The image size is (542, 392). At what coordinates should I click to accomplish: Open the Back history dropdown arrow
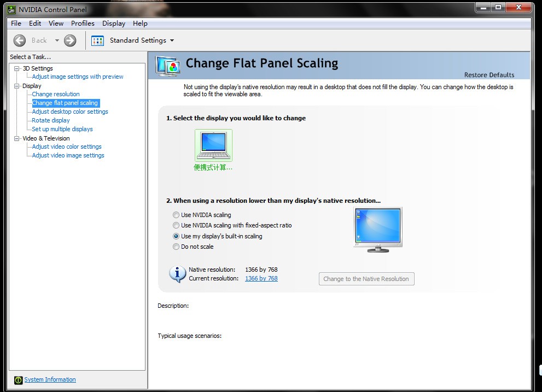(57, 40)
